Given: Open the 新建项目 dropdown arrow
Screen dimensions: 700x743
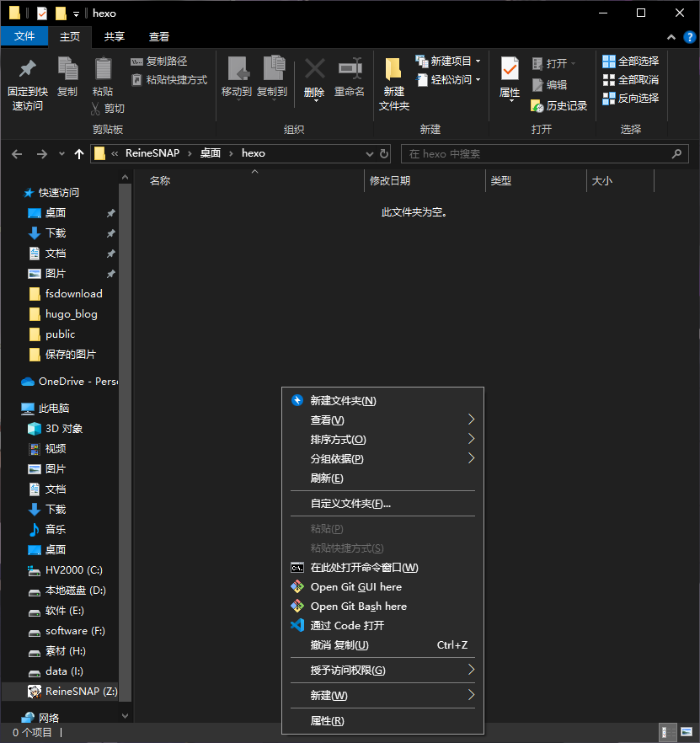Looking at the screenshot, I should point(476,61).
